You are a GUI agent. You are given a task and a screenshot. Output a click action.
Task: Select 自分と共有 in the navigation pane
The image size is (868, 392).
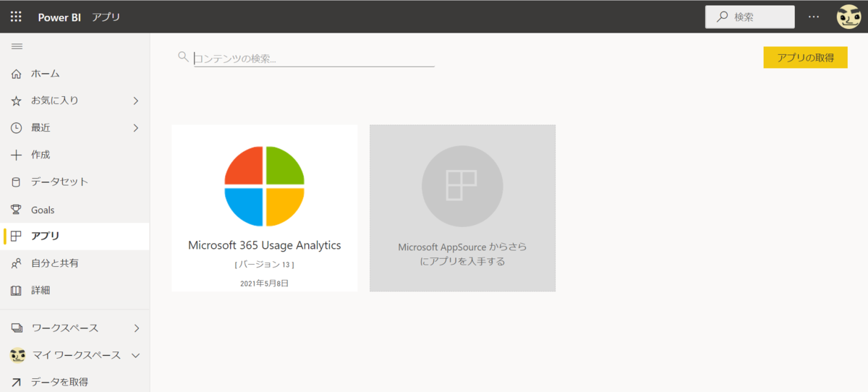click(75, 263)
